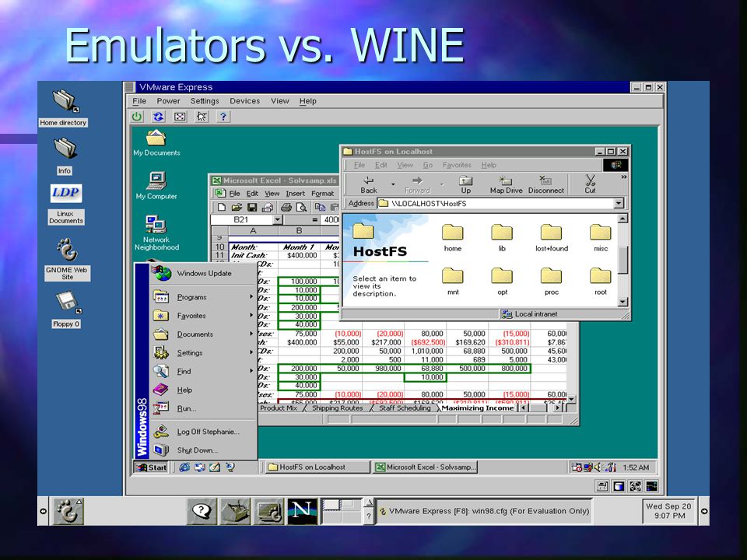Open VMware File menu
Viewport: 747px width, 560px height.
pyautogui.click(x=139, y=101)
